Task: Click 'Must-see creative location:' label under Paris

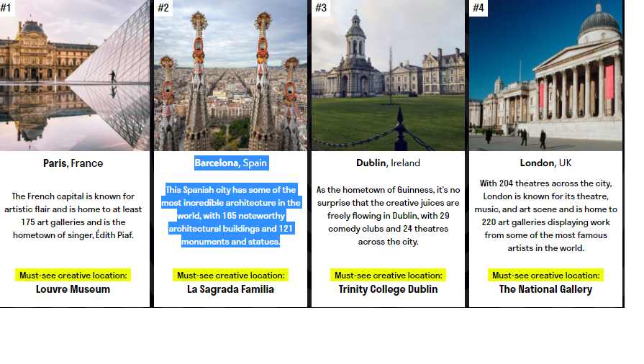Action: coord(73,276)
